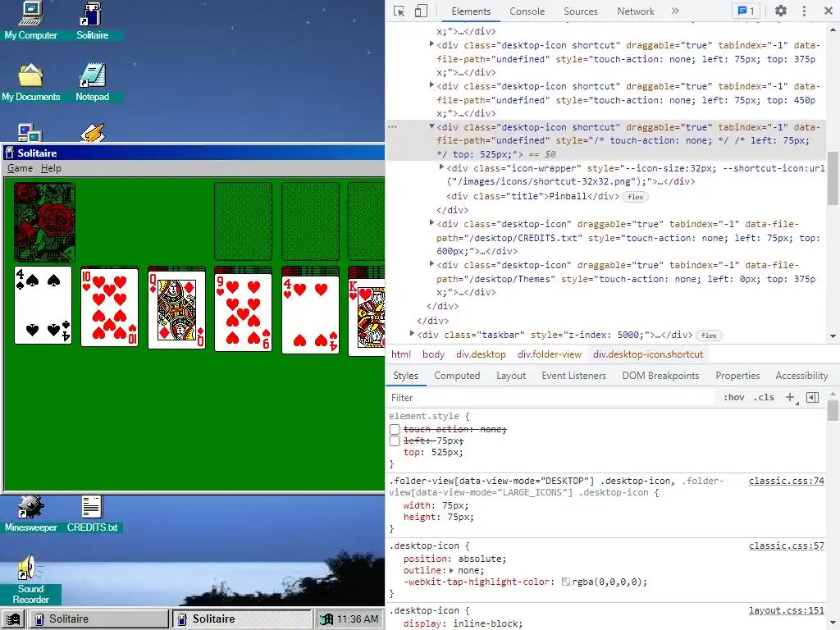The height and width of the screenshot is (630, 840).
Task: Toggle the :hov element state button
Action: 734,398
